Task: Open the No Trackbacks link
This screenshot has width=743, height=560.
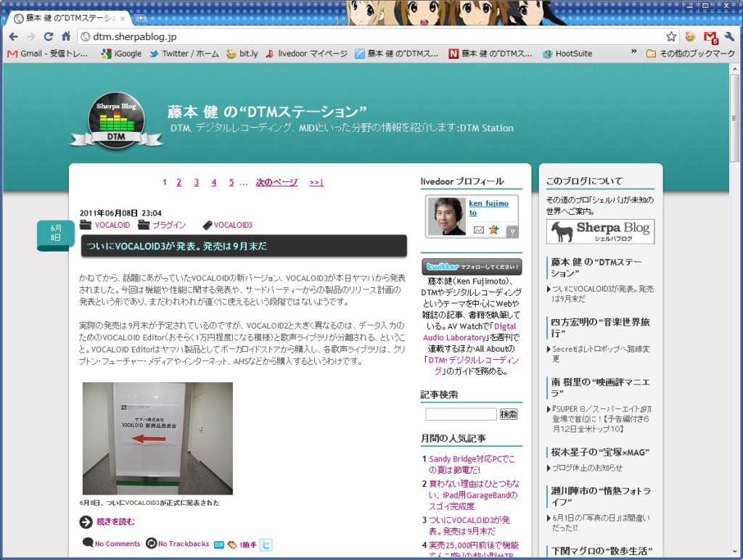Action: [x=184, y=544]
